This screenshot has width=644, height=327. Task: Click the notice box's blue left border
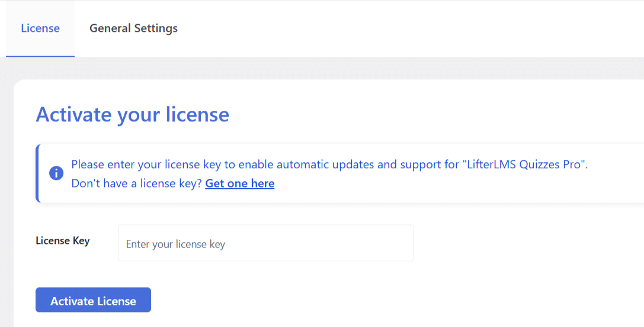[x=37, y=173]
